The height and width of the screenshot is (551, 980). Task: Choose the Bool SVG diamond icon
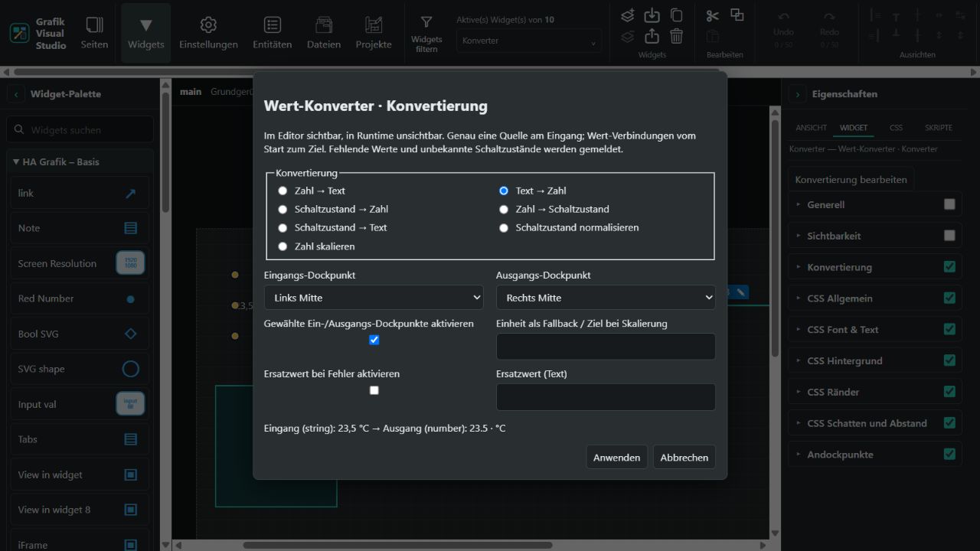click(131, 334)
